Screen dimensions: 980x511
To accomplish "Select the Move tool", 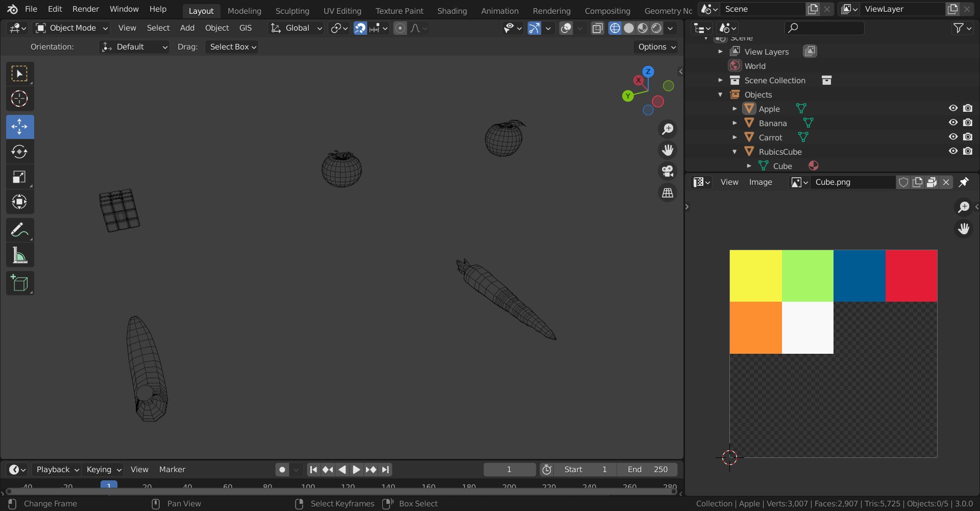I will point(20,127).
